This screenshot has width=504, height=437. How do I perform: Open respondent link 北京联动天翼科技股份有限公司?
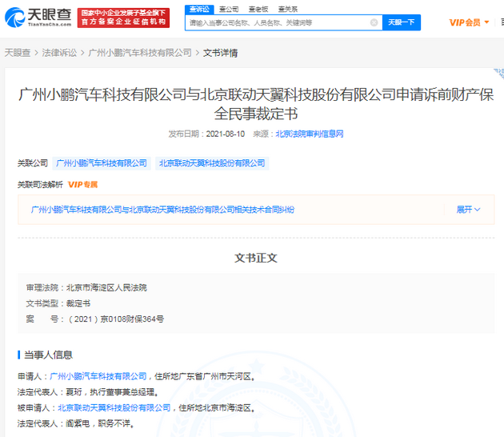click(x=114, y=407)
